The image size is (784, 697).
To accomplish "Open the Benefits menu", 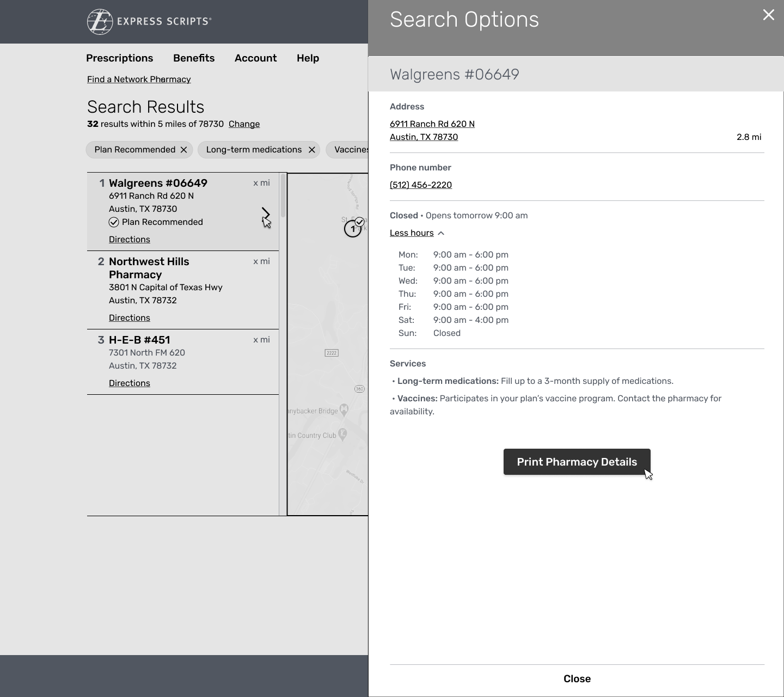I will tap(194, 58).
